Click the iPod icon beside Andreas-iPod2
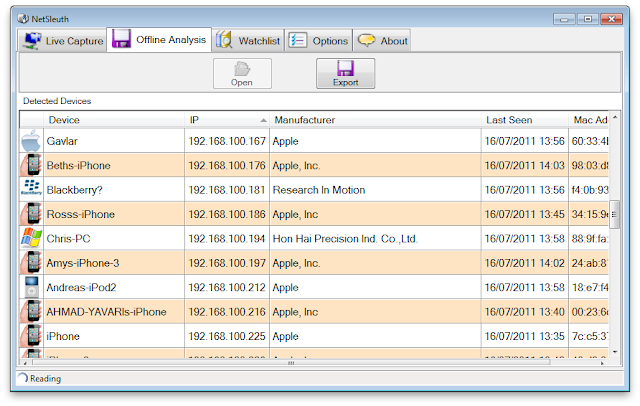The height and width of the screenshot is (406, 640). pos(31,287)
